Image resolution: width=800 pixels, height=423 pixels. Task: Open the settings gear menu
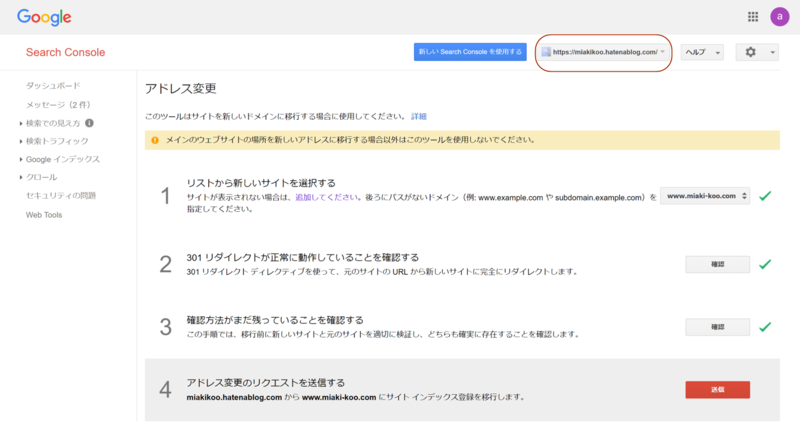click(x=757, y=52)
